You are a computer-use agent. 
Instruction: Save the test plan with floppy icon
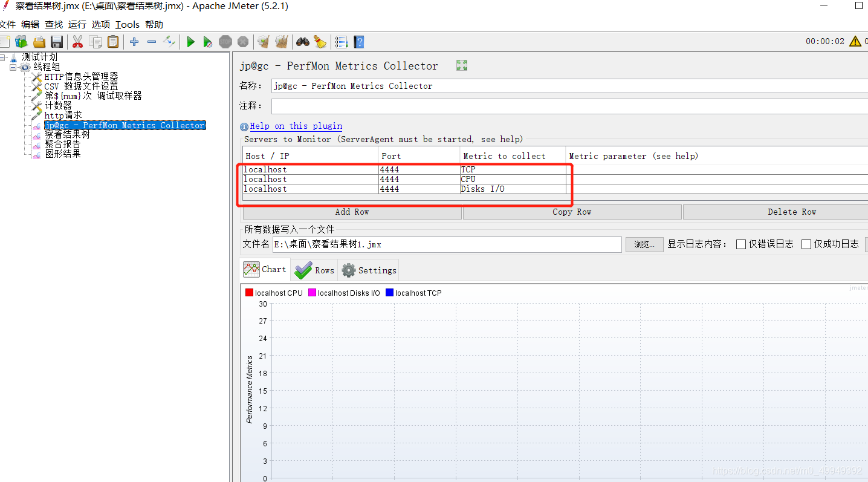57,42
